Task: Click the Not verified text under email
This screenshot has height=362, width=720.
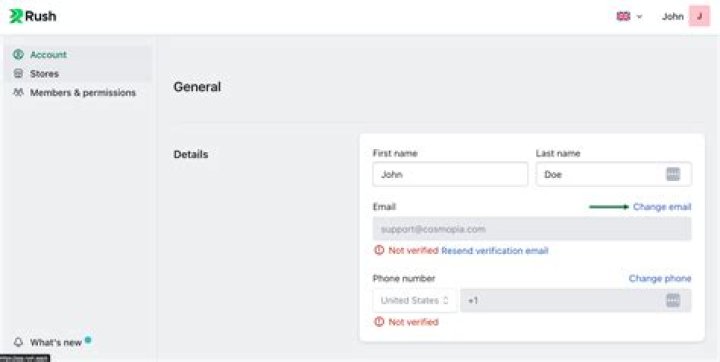Action: click(x=413, y=250)
